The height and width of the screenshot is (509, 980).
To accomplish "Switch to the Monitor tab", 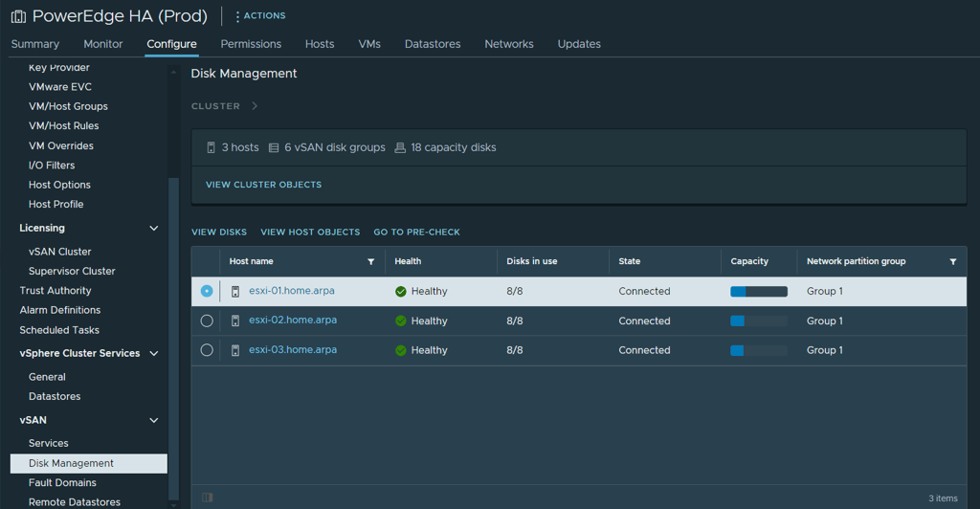I will pos(103,44).
